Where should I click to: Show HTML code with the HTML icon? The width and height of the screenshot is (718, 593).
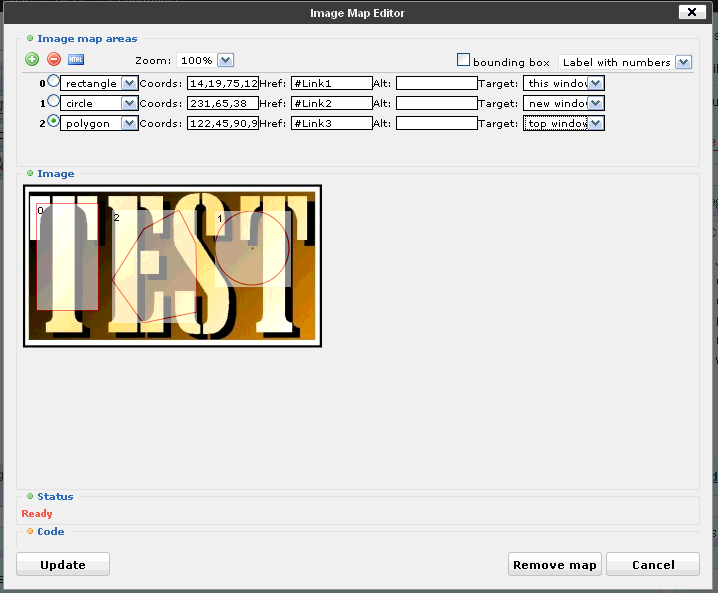click(x=76, y=60)
